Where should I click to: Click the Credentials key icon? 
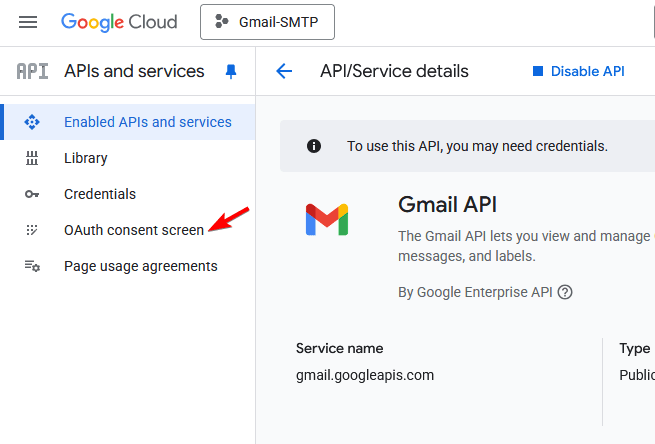pyautogui.click(x=32, y=194)
